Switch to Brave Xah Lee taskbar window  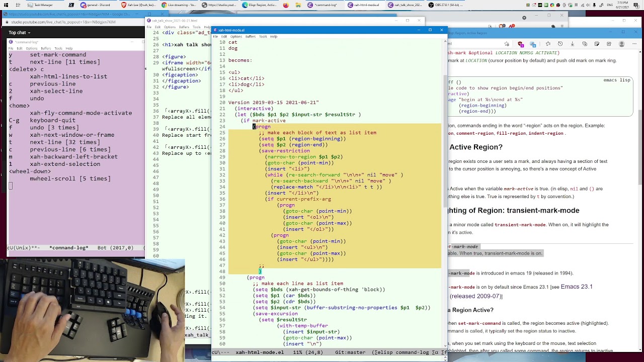[x=137, y=5]
